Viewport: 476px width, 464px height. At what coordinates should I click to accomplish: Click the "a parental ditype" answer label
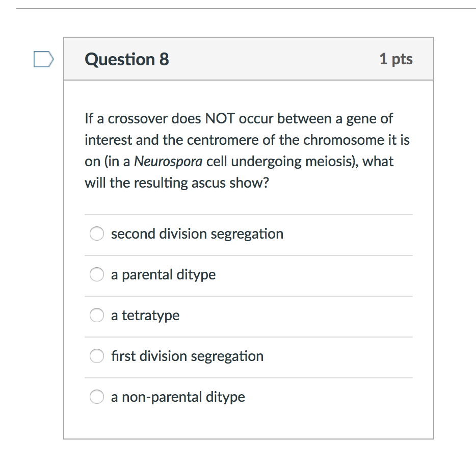[x=163, y=275]
